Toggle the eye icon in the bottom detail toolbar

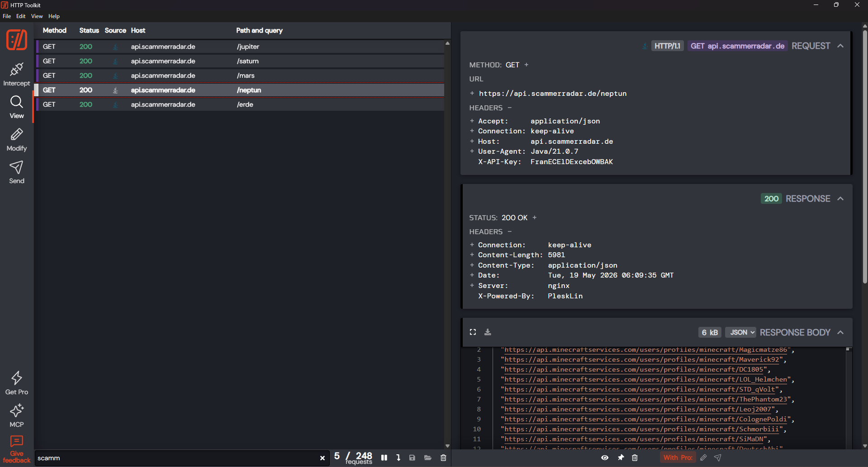pyautogui.click(x=605, y=458)
